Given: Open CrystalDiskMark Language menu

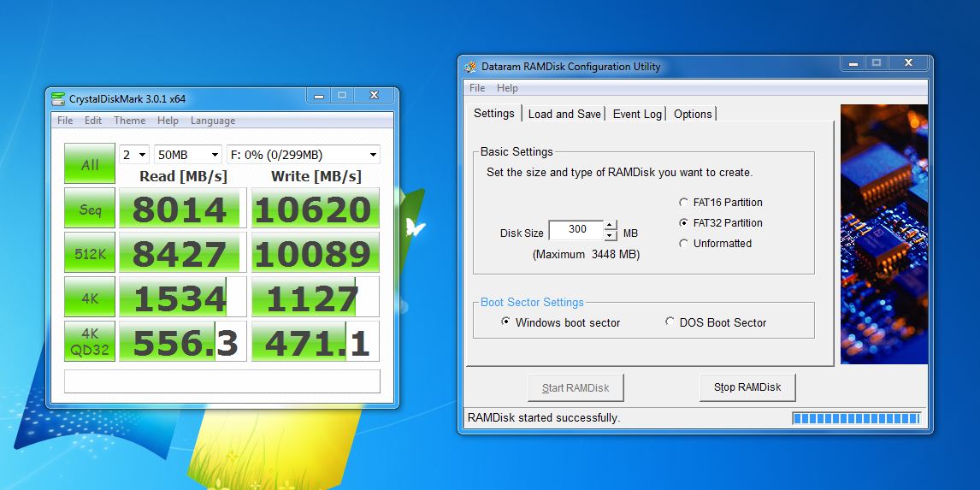Looking at the screenshot, I should (x=213, y=121).
